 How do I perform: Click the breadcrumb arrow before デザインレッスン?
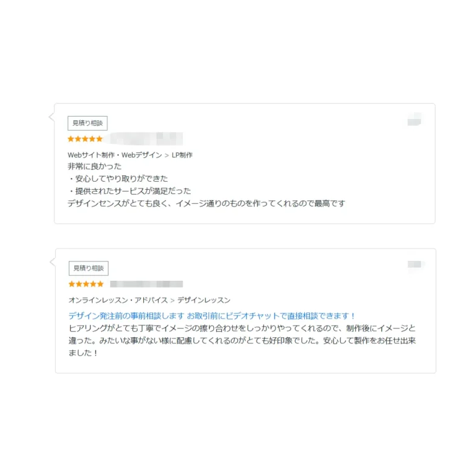pyautogui.click(x=172, y=300)
